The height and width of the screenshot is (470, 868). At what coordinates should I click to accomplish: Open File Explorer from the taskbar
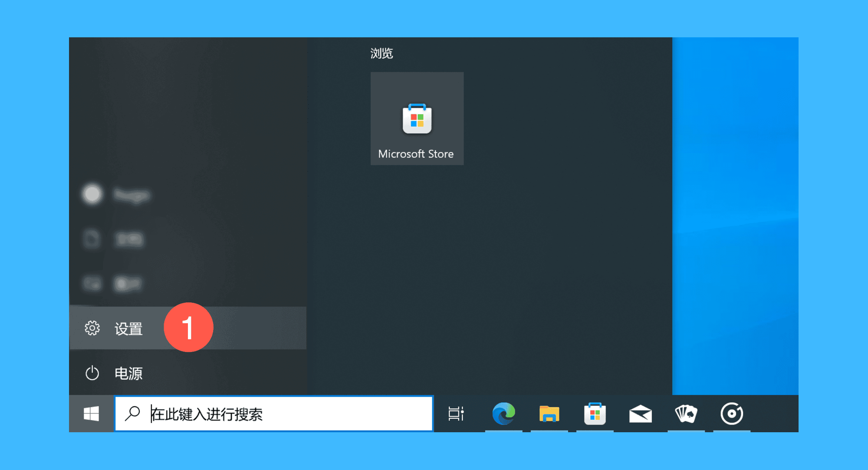pos(549,414)
